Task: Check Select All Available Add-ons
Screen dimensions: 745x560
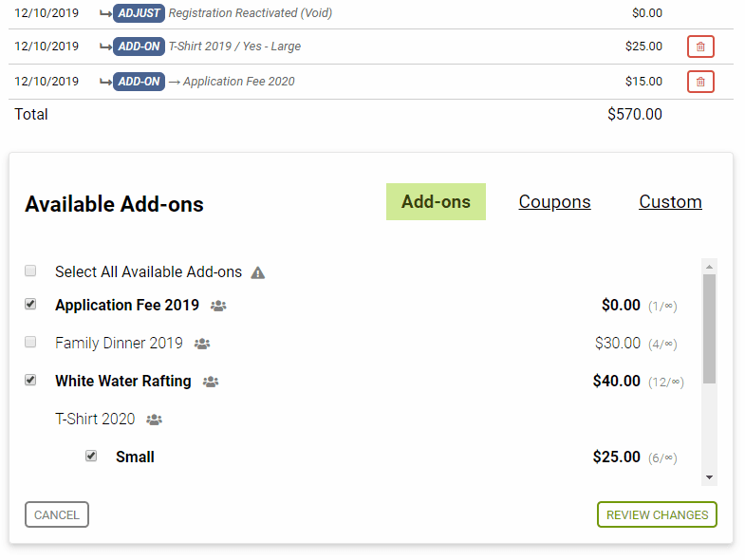Action: [x=30, y=271]
